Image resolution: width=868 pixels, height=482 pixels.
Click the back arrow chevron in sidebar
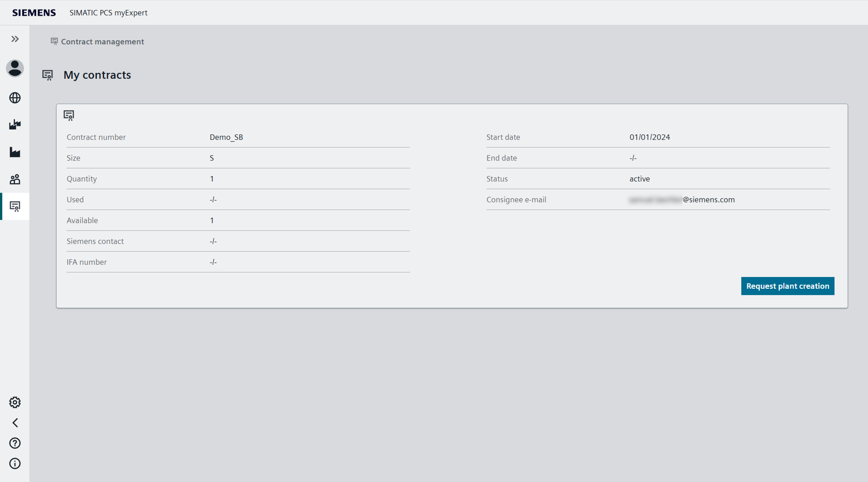coord(15,423)
